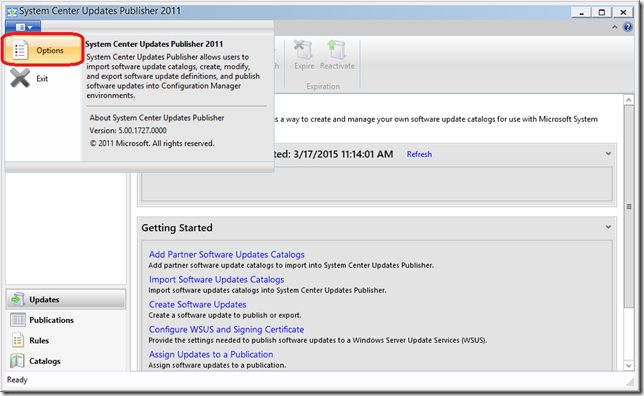Click the Updates green arrow icon

[x=17, y=299]
